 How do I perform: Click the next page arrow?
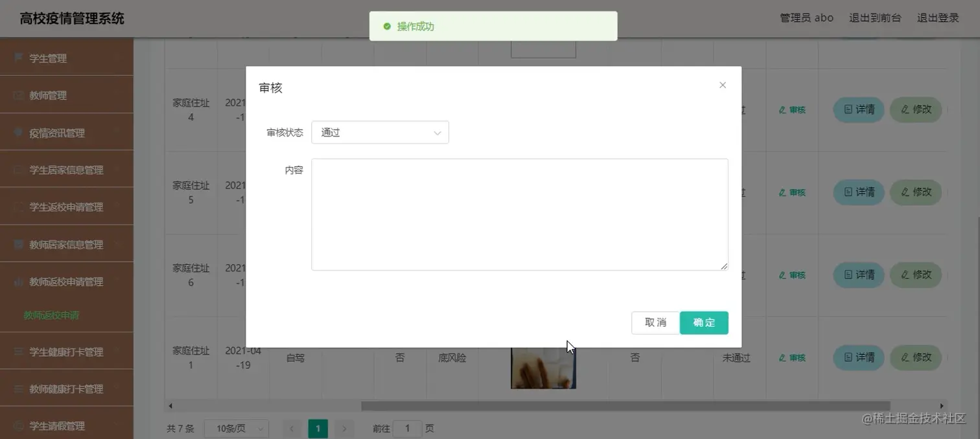point(344,428)
